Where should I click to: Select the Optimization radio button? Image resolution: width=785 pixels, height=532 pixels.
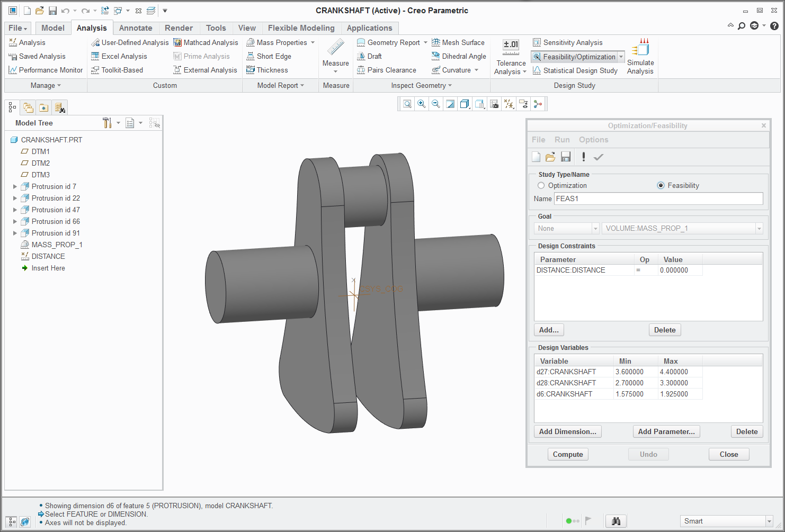click(x=541, y=185)
